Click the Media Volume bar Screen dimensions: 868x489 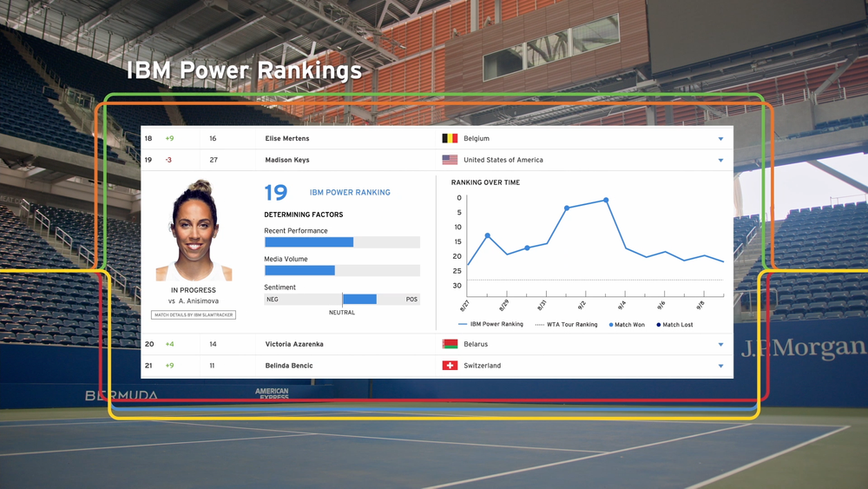[x=342, y=270]
